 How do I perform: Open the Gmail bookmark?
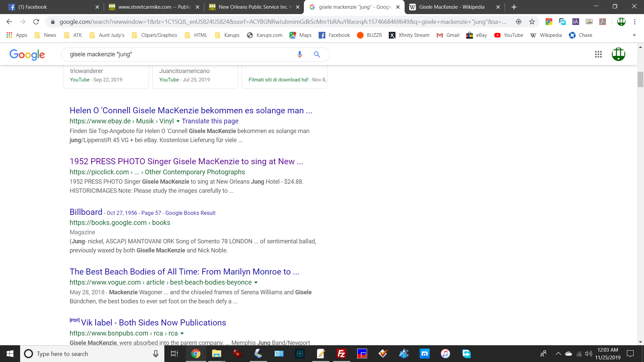(x=448, y=35)
